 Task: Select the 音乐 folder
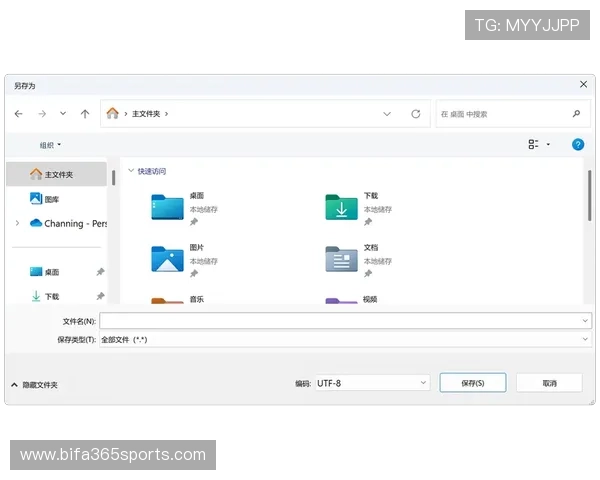tap(178, 299)
